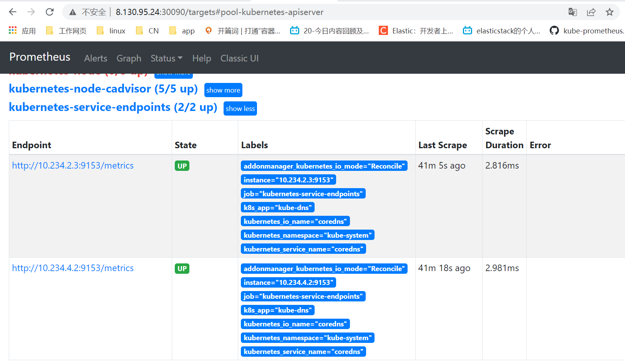Click the UP state badge for 10.234.4.2
625x364 pixels.
click(x=182, y=268)
